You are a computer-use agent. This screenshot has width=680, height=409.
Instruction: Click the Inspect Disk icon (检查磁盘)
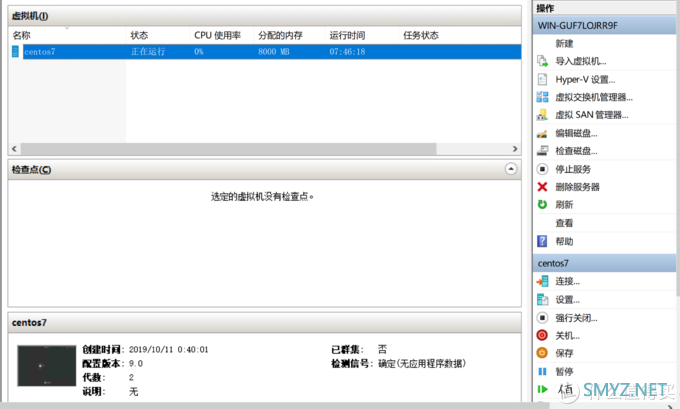click(x=542, y=151)
